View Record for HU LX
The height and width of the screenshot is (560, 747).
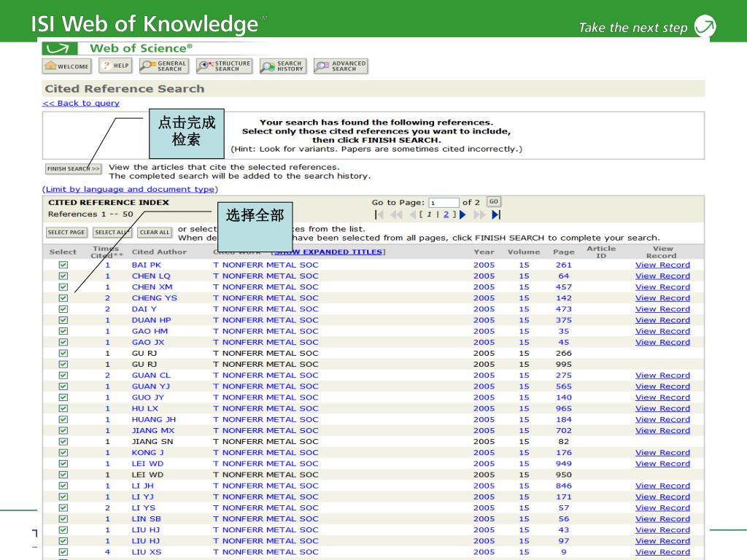coord(662,408)
